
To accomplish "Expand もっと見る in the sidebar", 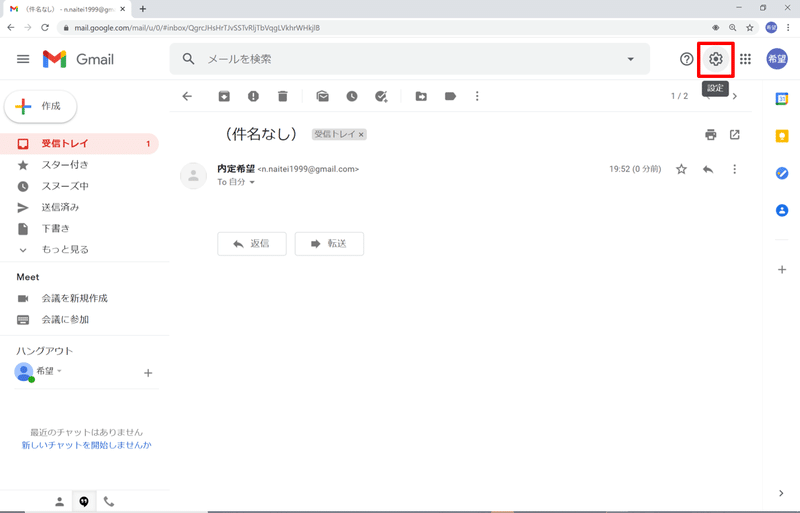I will pos(80,250).
